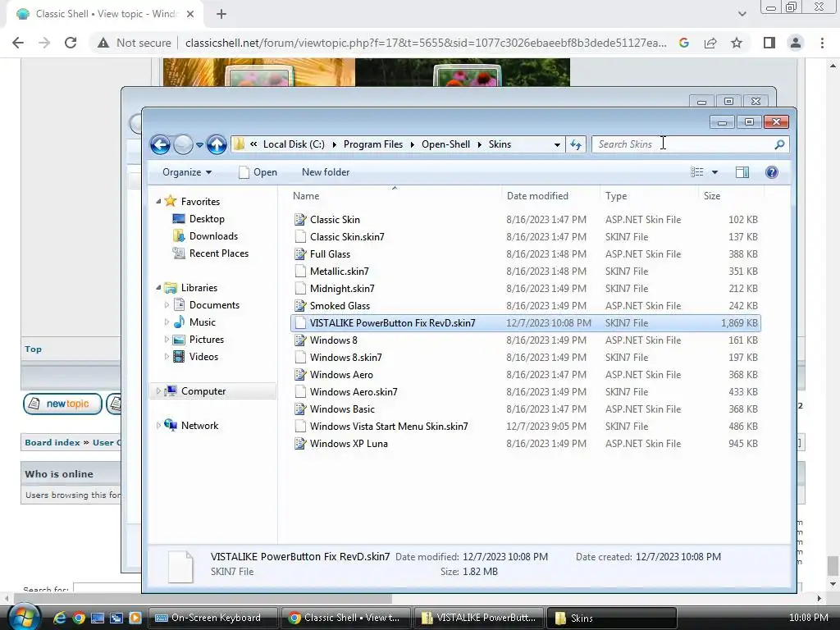This screenshot has height=630, width=840.
Task: Open a new Chrome tab
Action: pyautogui.click(x=221, y=15)
